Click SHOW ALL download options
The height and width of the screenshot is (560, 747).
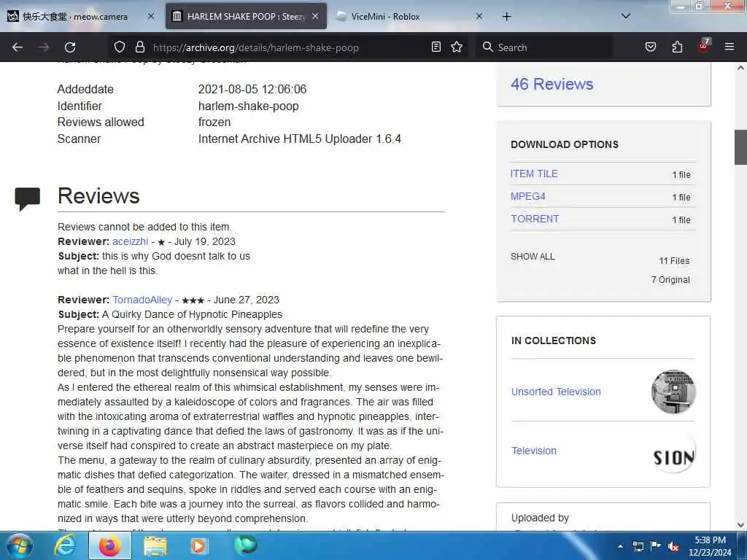click(533, 257)
